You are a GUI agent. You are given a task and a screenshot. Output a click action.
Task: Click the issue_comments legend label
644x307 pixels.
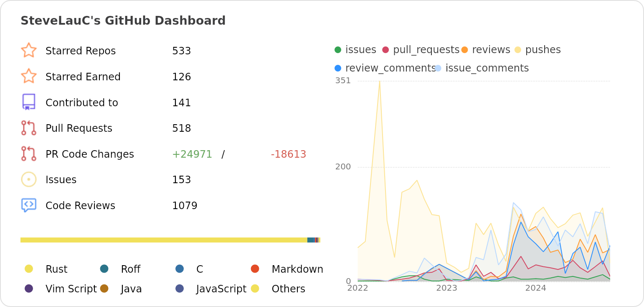(487, 68)
